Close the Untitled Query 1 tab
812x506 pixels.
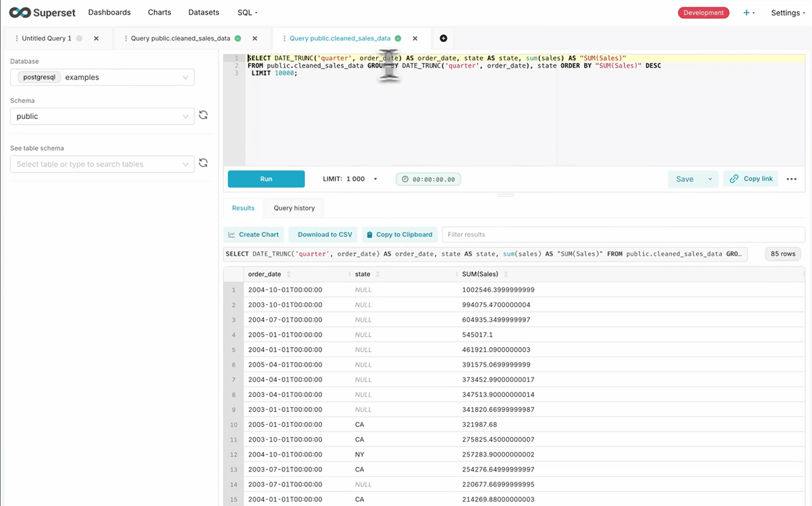point(96,39)
